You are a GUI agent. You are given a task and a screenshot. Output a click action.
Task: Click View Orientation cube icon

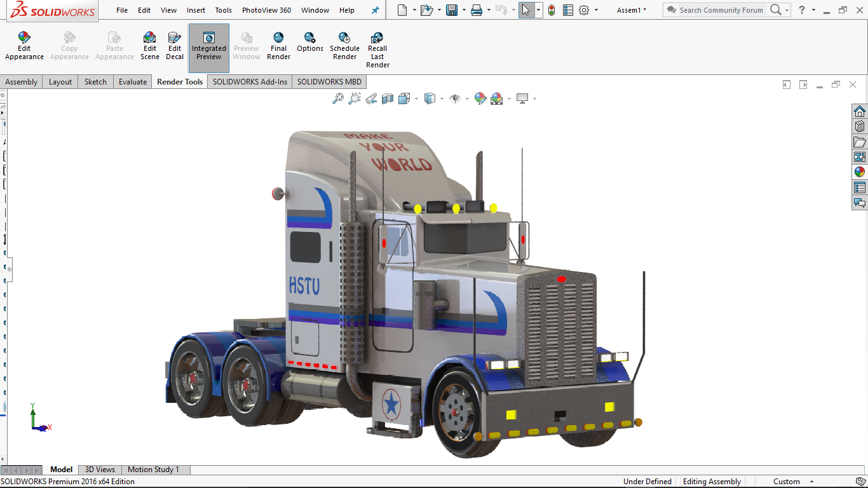(404, 98)
